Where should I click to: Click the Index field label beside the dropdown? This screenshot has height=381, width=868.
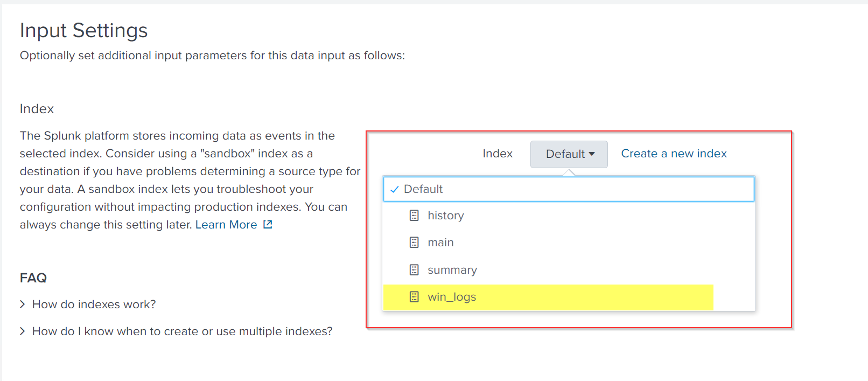(x=498, y=154)
